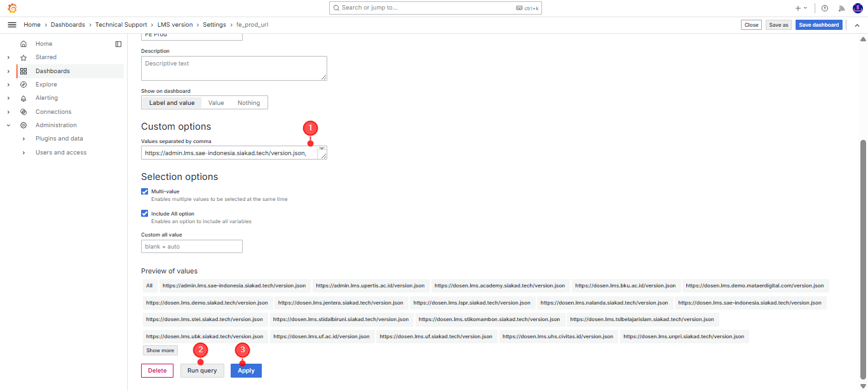The width and height of the screenshot is (868, 391).
Task: Open the user profile avatar
Action: [x=857, y=8]
